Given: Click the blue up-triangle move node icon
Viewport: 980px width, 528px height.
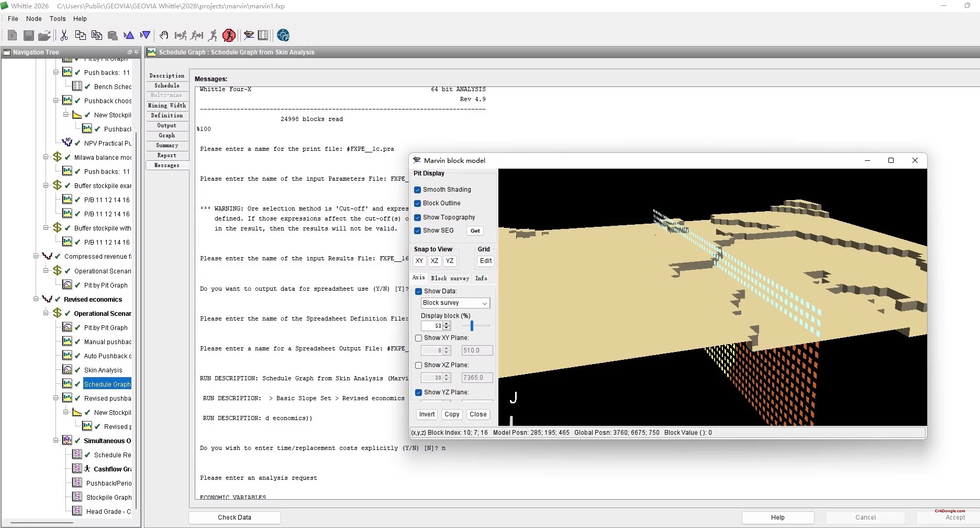Looking at the screenshot, I should [x=129, y=35].
